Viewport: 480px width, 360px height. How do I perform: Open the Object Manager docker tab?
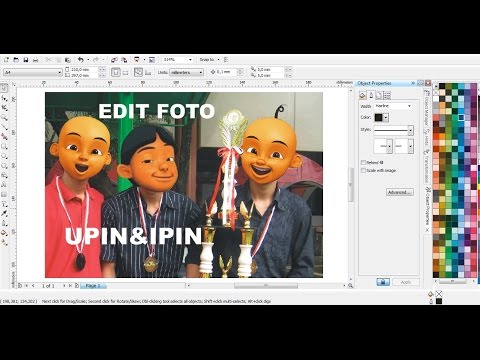coord(427,108)
